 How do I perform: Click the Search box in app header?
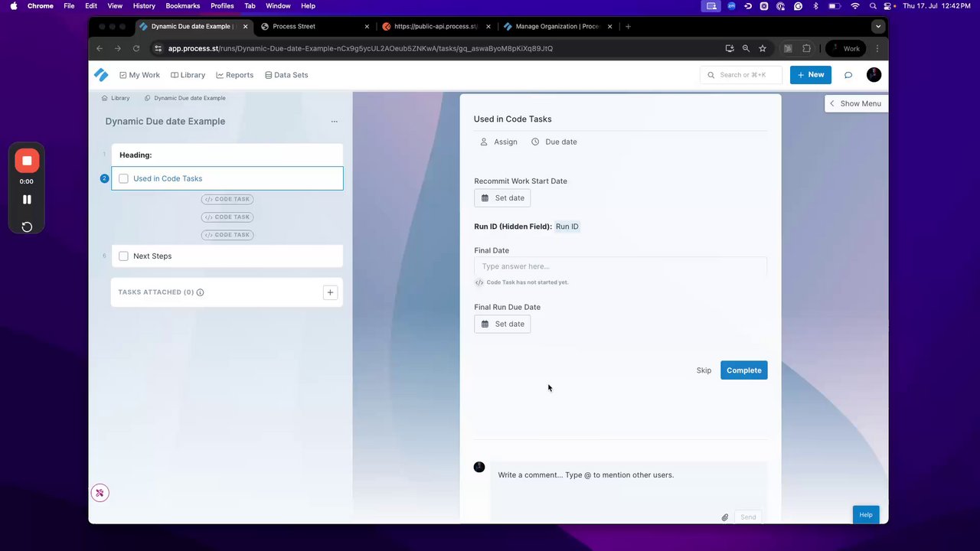coord(740,75)
